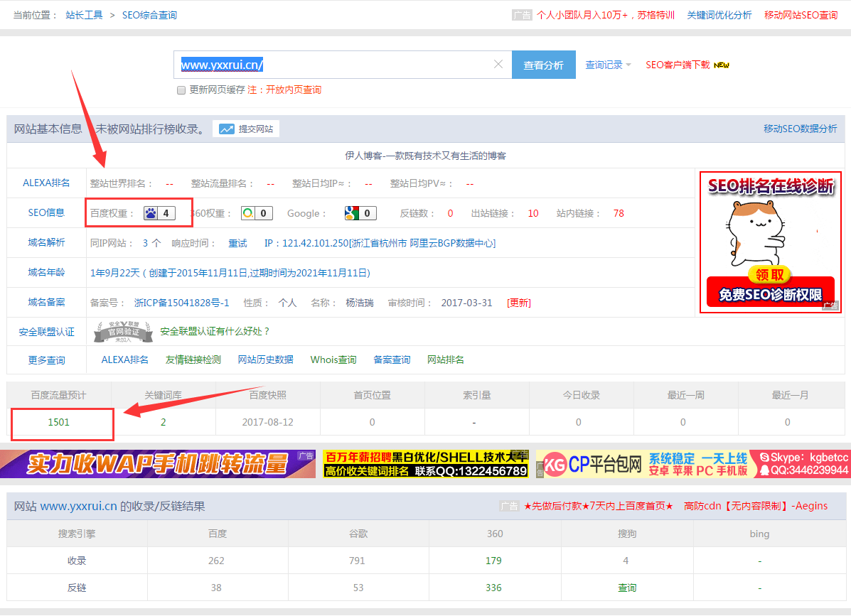Click the NEW badge beside SEO客户端下载
Viewport: 851px width, 616px height.
click(x=722, y=65)
